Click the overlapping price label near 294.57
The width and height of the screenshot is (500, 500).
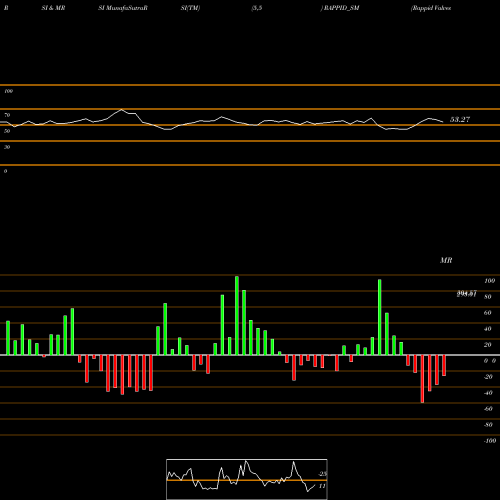click(467, 294)
